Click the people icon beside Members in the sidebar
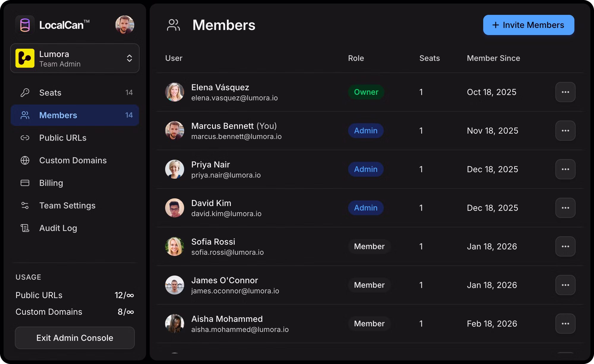 (25, 115)
